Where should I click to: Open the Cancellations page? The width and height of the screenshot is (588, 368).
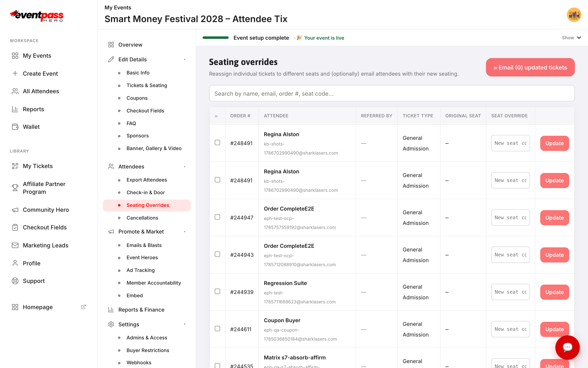147,218
